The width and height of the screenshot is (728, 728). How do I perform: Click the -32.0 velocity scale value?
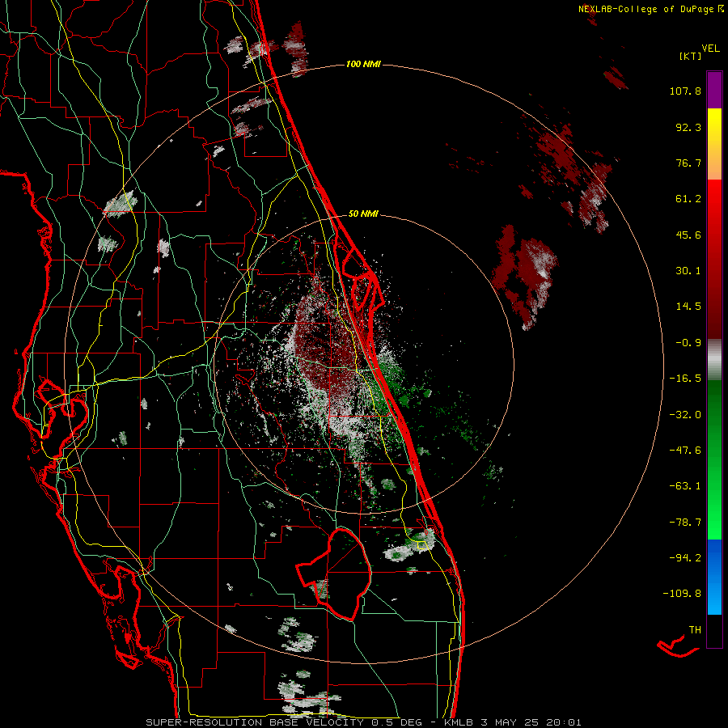685,415
